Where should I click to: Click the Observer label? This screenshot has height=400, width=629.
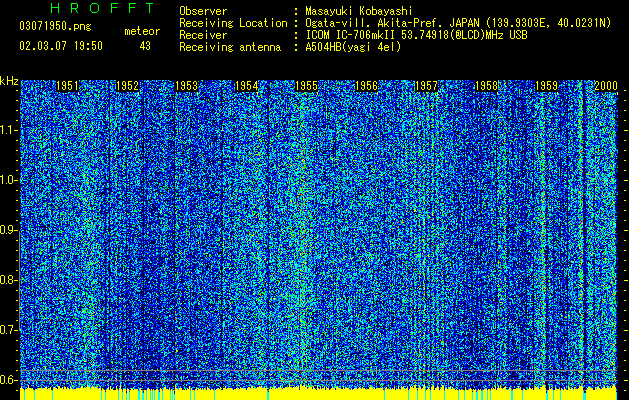(x=203, y=11)
